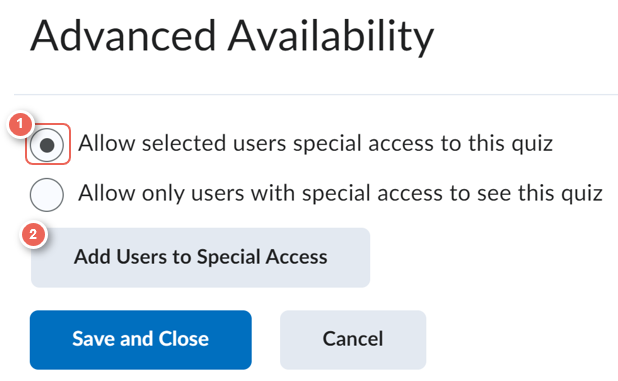Click the word 'Availability' in the title

(331, 36)
